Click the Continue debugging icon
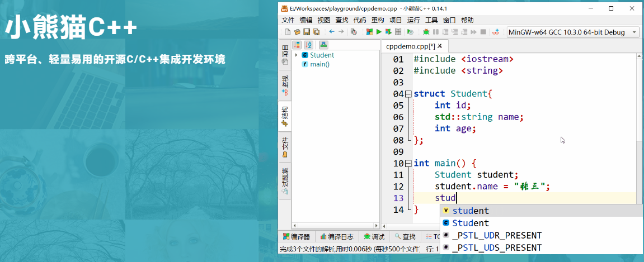Image resolution: width=644 pixels, height=262 pixels. [473, 32]
